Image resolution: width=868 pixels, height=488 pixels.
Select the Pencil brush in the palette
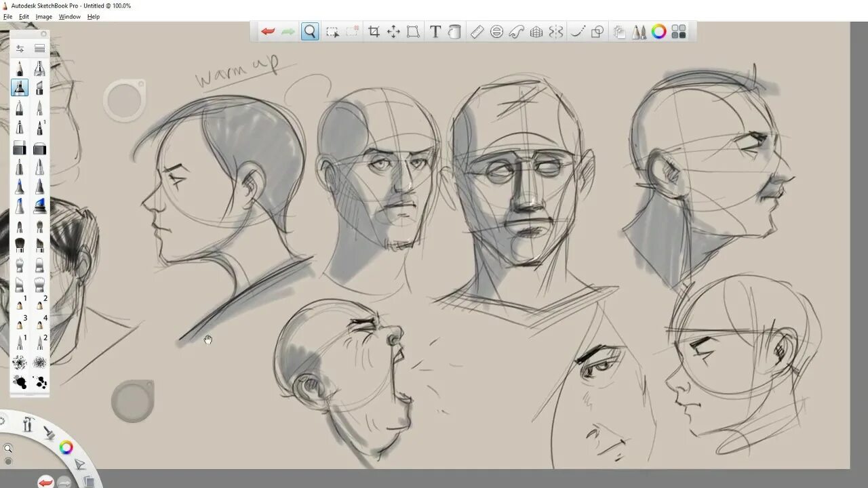point(20,68)
